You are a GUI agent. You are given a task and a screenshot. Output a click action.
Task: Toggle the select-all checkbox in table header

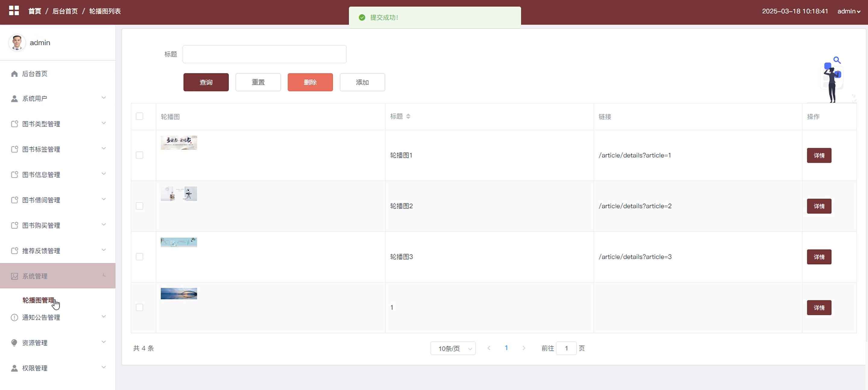coord(140,117)
